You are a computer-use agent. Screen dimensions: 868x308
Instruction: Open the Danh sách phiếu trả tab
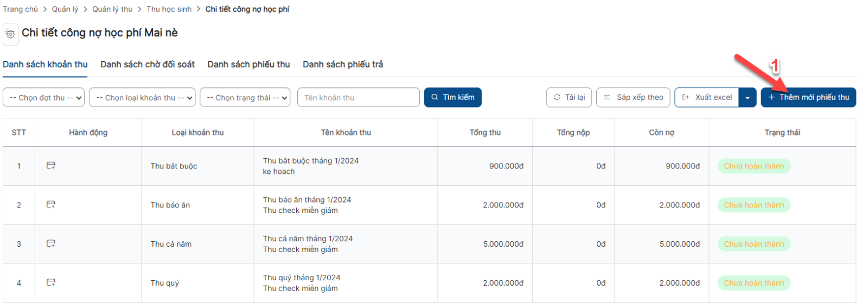pyautogui.click(x=343, y=64)
